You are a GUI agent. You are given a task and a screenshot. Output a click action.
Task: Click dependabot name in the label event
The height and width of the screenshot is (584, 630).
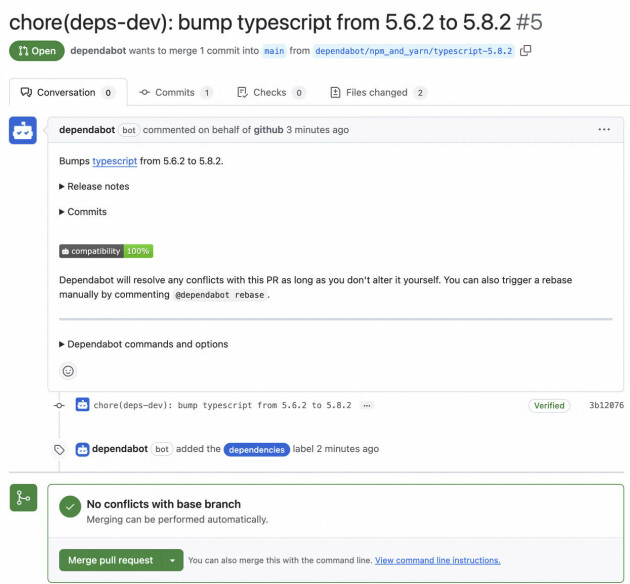[120, 449]
